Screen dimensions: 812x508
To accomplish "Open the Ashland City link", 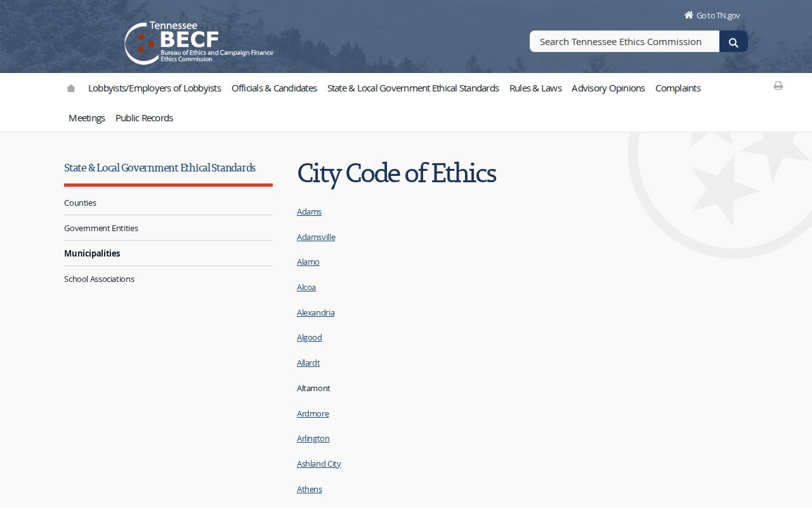I will pyautogui.click(x=319, y=464).
